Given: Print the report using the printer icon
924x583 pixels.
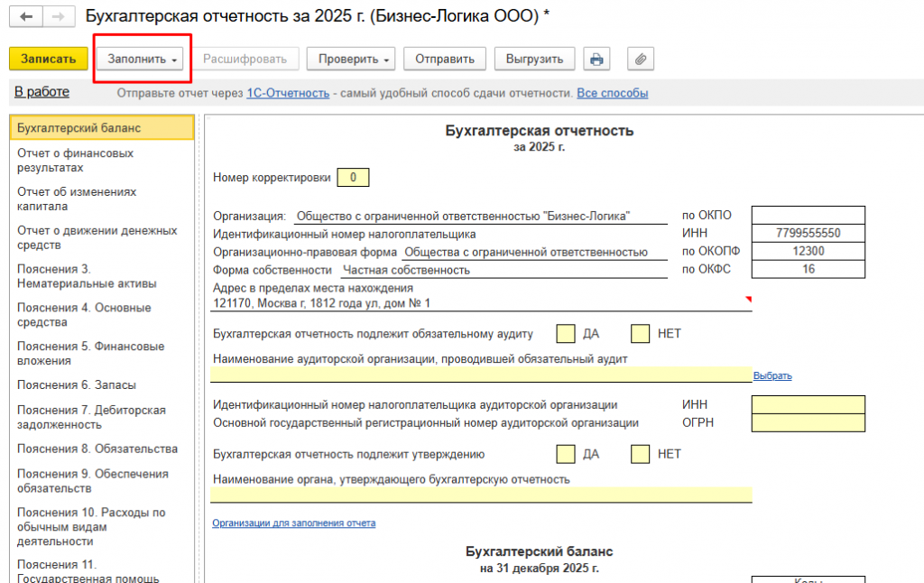Looking at the screenshot, I should coord(596,59).
